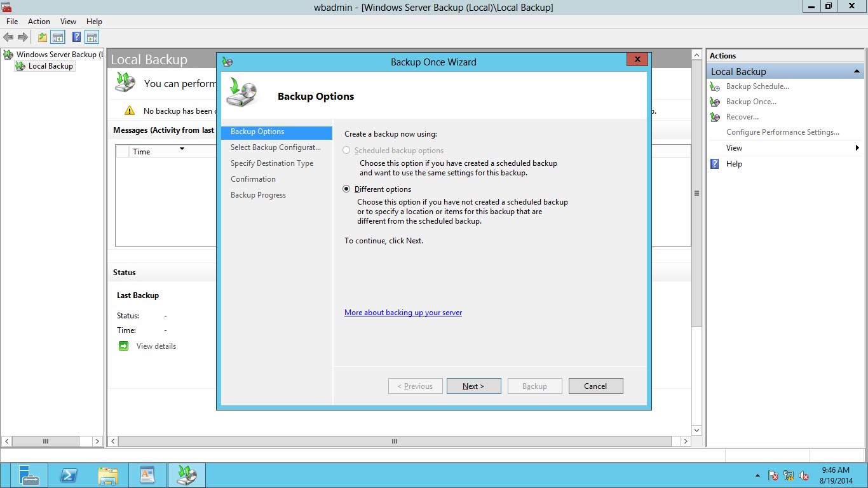Click the bottom horizontal scrollbar of main pane
868x488 pixels.
click(x=394, y=441)
